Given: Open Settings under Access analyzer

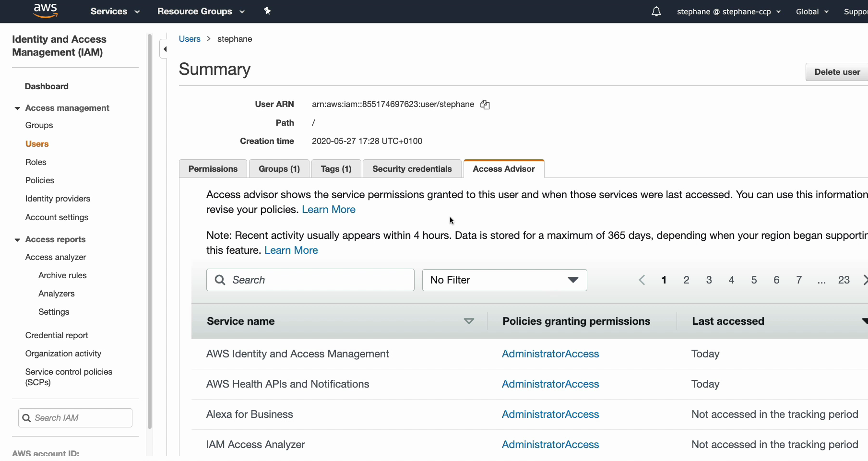Looking at the screenshot, I should (54, 312).
